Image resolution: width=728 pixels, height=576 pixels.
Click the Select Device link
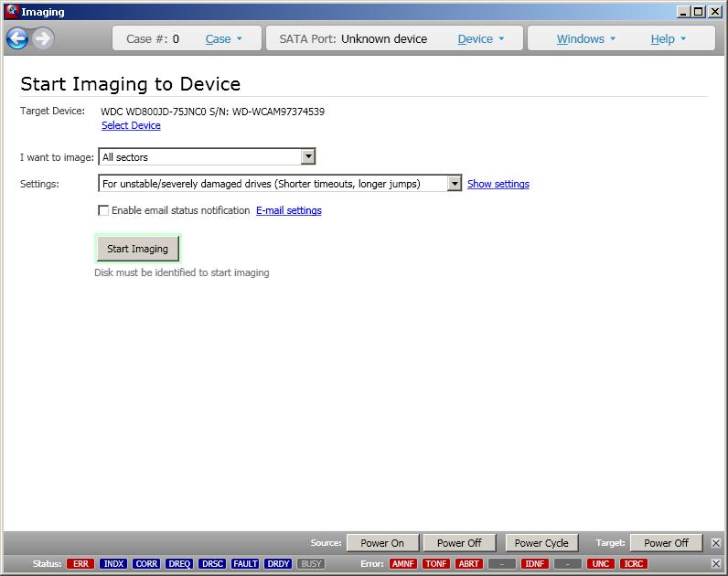click(x=131, y=125)
